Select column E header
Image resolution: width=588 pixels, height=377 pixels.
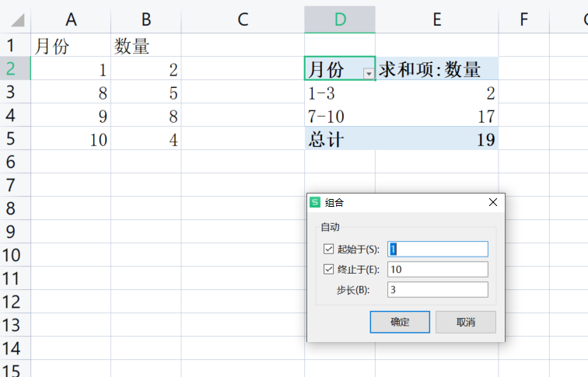pos(437,19)
